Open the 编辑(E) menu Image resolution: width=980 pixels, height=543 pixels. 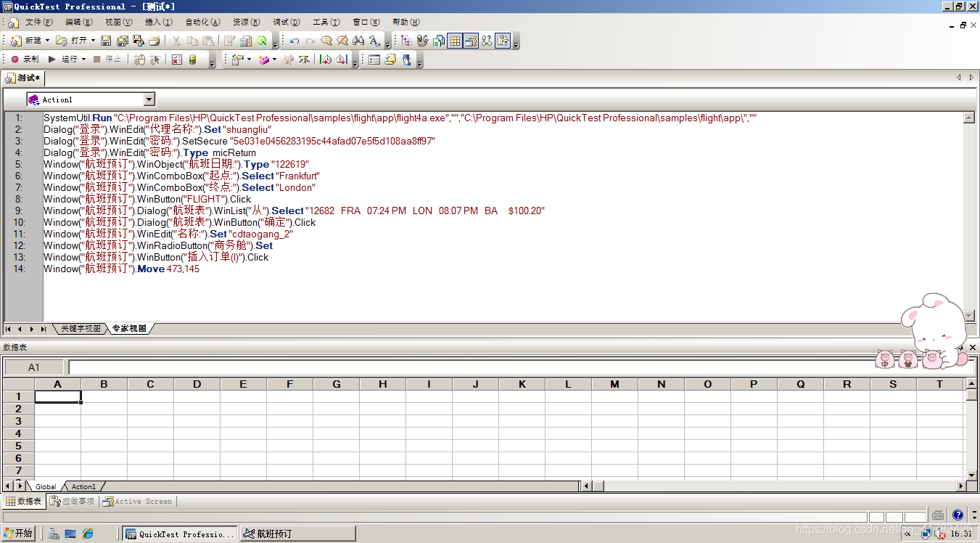click(x=78, y=23)
